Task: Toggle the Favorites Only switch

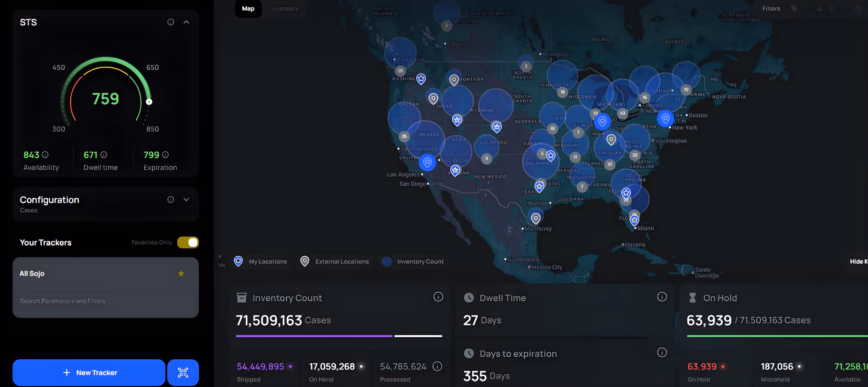Action: click(188, 243)
